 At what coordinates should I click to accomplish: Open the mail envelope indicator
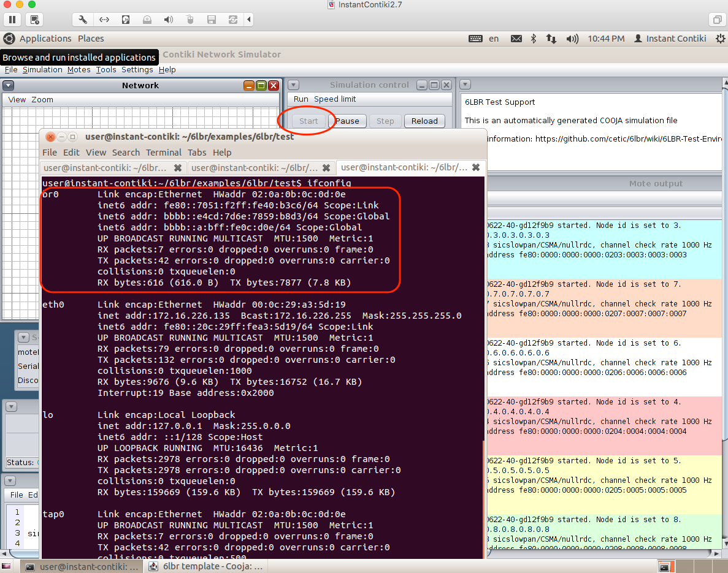point(516,39)
